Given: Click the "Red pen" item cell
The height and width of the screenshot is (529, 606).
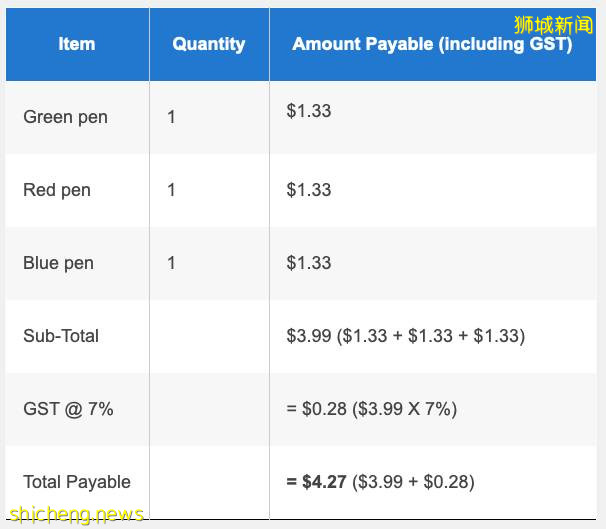Looking at the screenshot, I should tap(57, 190).
